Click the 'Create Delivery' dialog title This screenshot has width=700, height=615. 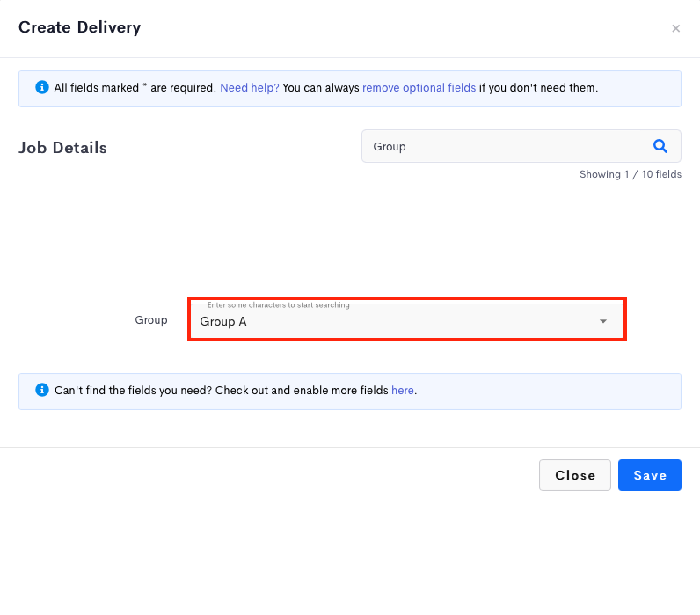[x=79, y=27]
